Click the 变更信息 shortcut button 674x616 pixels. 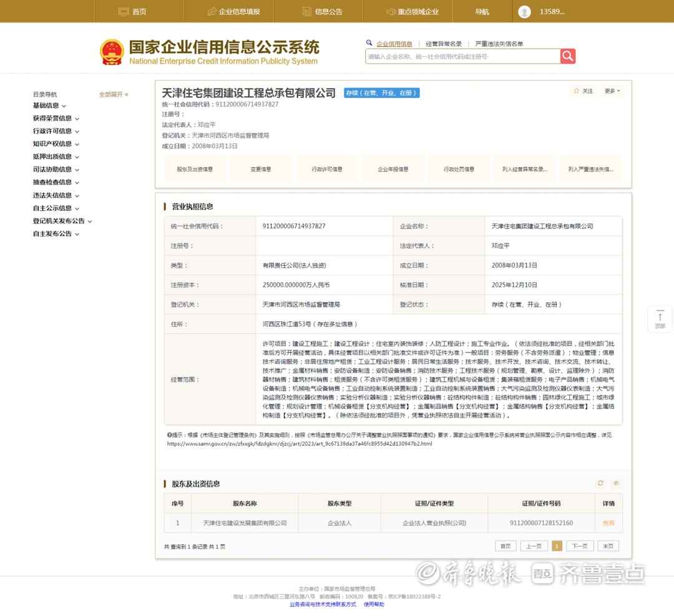click(261, 169)
